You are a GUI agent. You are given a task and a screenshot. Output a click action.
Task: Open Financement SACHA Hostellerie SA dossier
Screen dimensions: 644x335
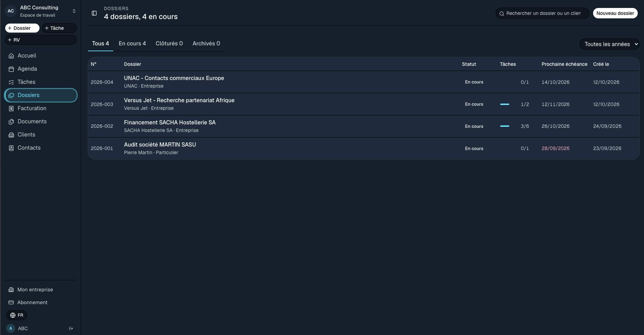tap(170, 123)
